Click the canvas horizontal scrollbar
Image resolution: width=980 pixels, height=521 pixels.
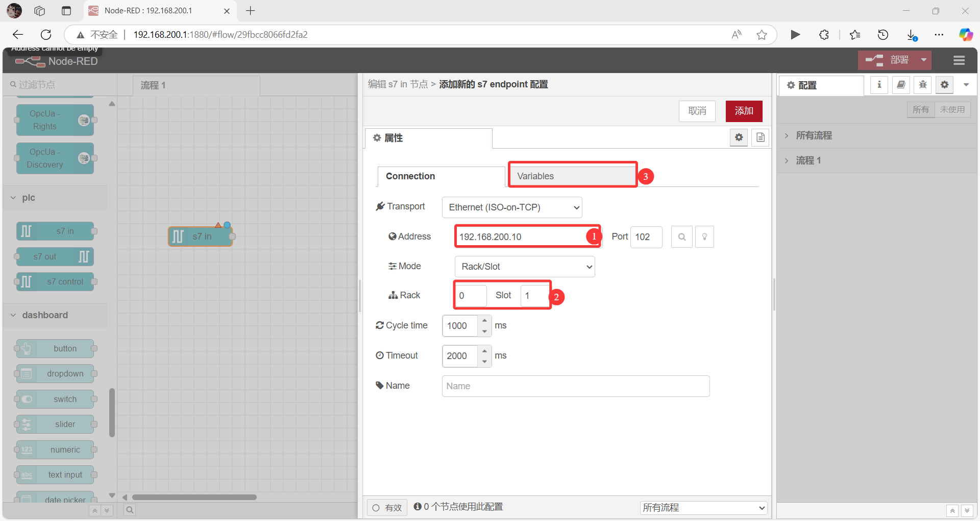194,497
